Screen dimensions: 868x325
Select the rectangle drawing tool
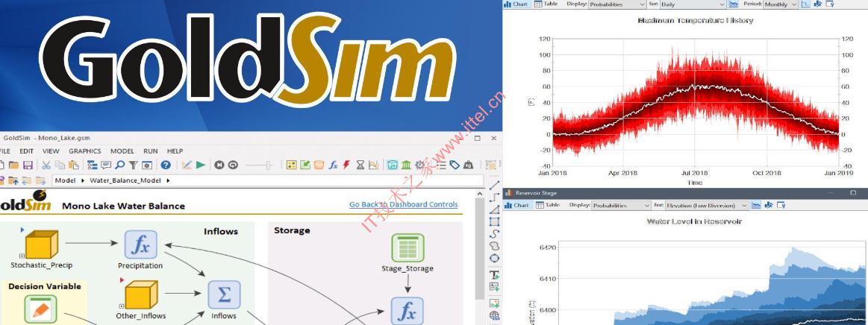494,221
